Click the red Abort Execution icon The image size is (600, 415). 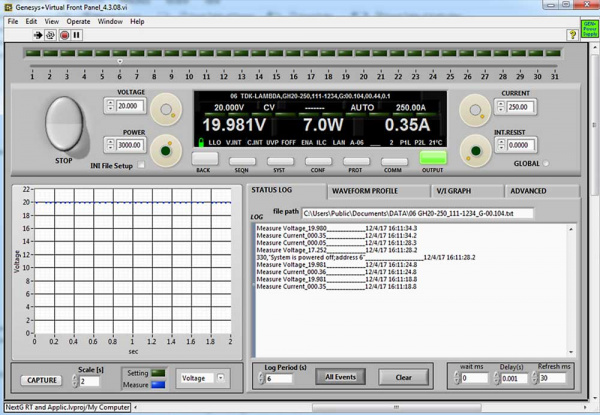[64, 35]
